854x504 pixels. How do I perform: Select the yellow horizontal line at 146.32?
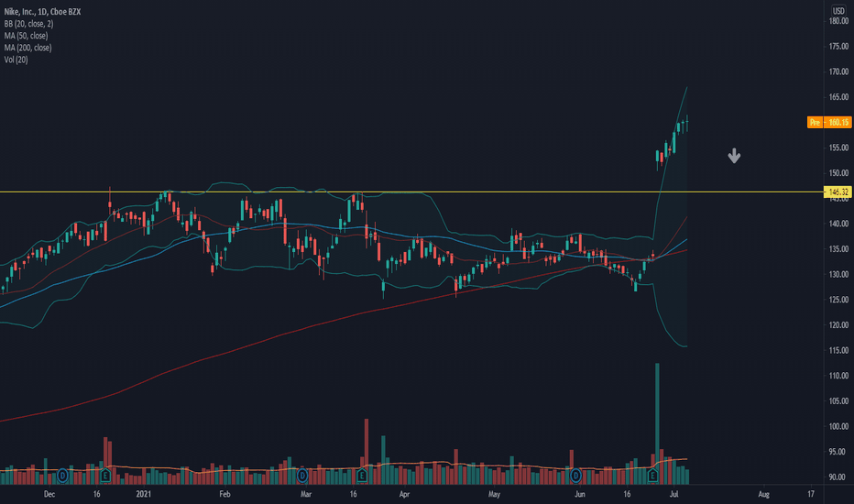click(x=411, y=192)
